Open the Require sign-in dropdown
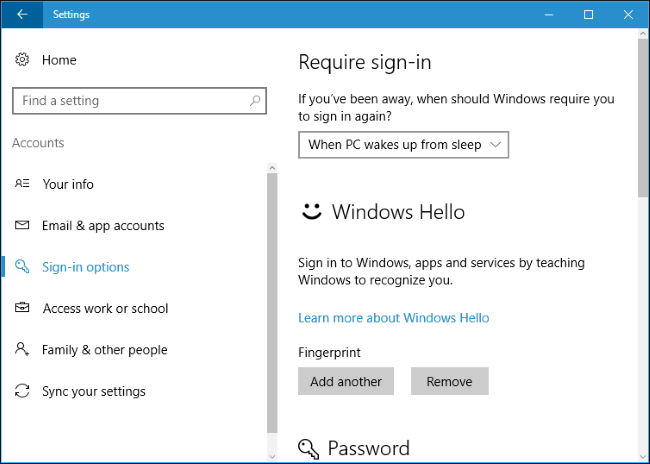The image size is (650, 464). coord(403,145)
